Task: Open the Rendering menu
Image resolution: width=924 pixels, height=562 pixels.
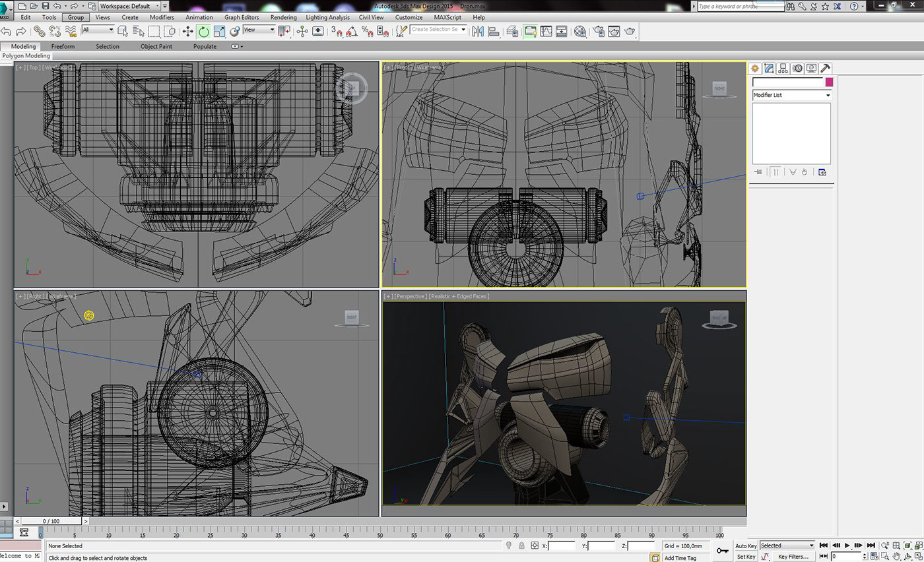Action: 283,17
